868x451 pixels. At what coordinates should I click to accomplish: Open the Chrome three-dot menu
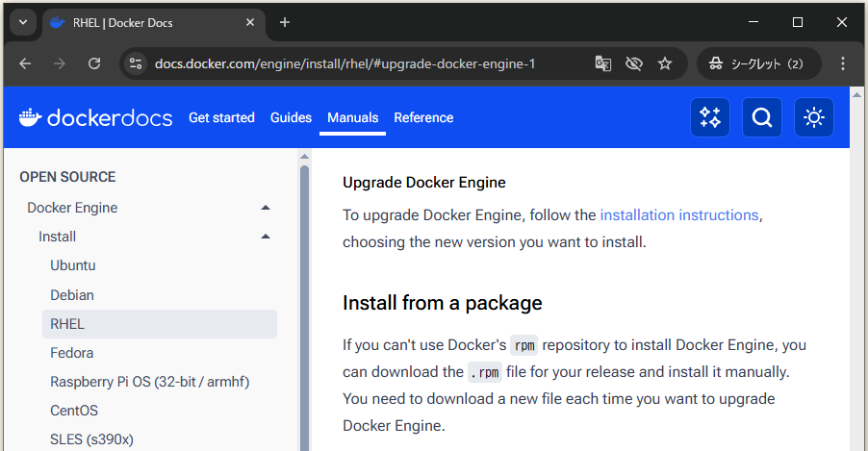click(x=843, y=63)
